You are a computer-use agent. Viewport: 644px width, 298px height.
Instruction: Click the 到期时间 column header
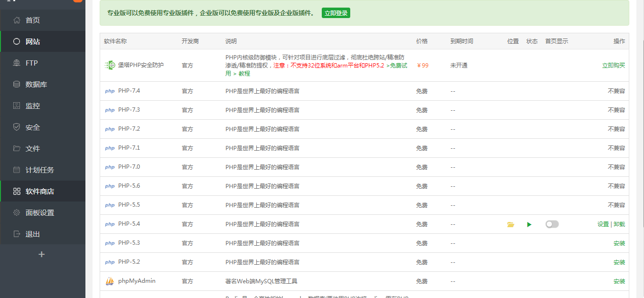pyautogui.click(x=462, y=41)
